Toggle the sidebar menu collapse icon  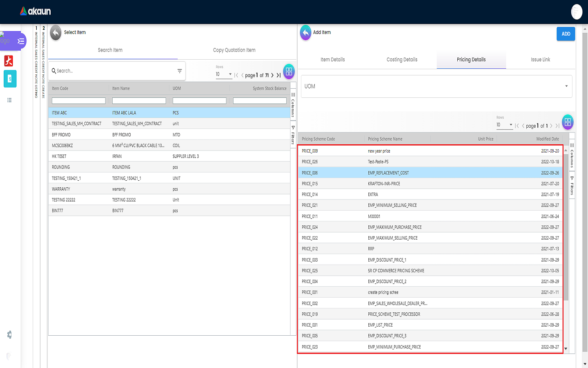pos(21,41)
